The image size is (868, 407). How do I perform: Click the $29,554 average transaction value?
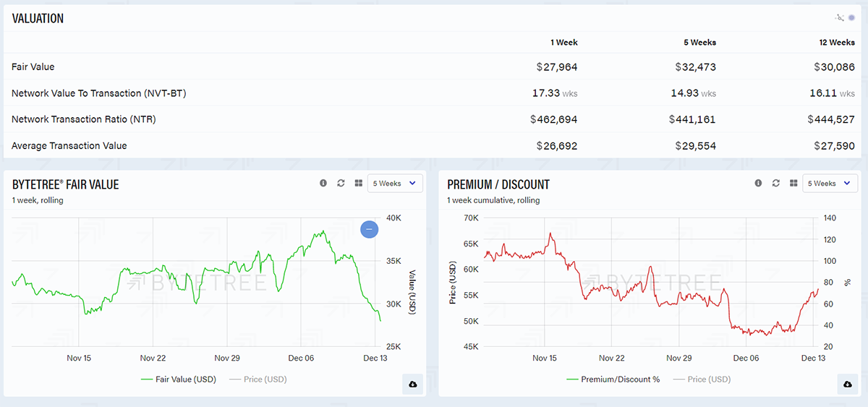pos(695,145)
